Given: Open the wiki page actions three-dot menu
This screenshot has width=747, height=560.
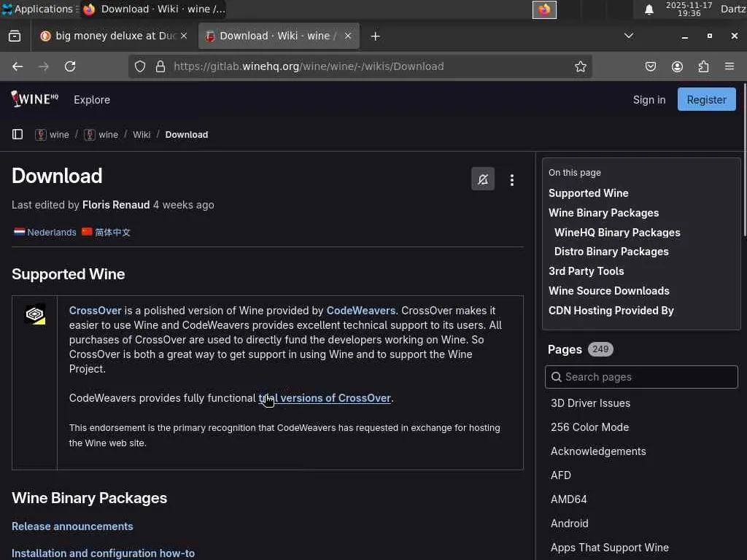Looking at the screenshot, I should point(512,180).
